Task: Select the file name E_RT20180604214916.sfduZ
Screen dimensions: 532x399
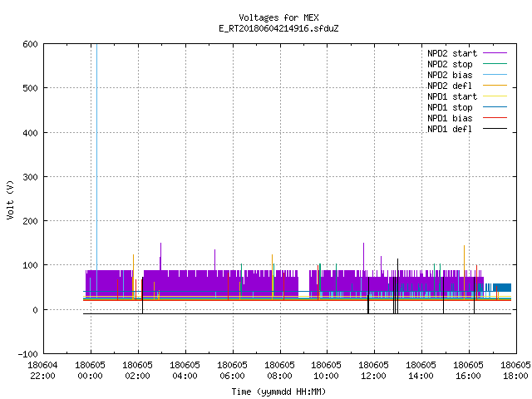Action: (278, 28)
